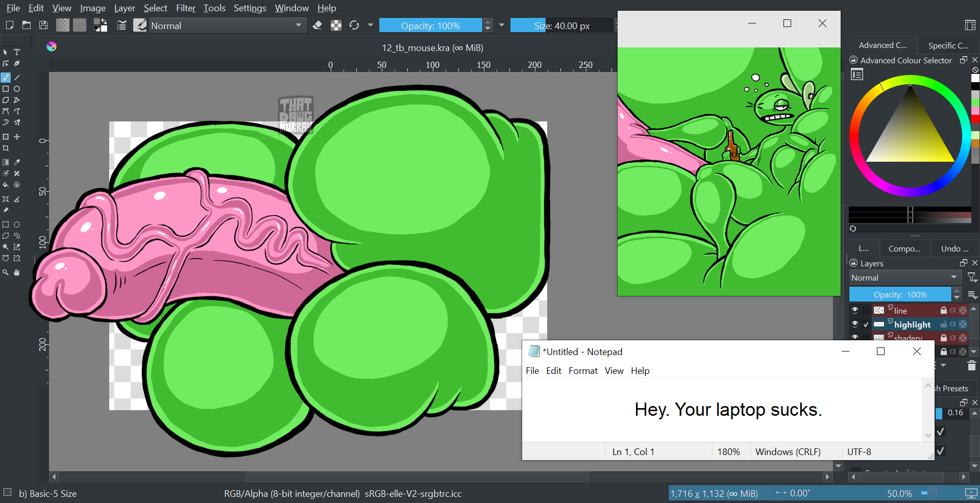Switch to the Undo tab
This screenshot has height=503, width=980.
954,248
